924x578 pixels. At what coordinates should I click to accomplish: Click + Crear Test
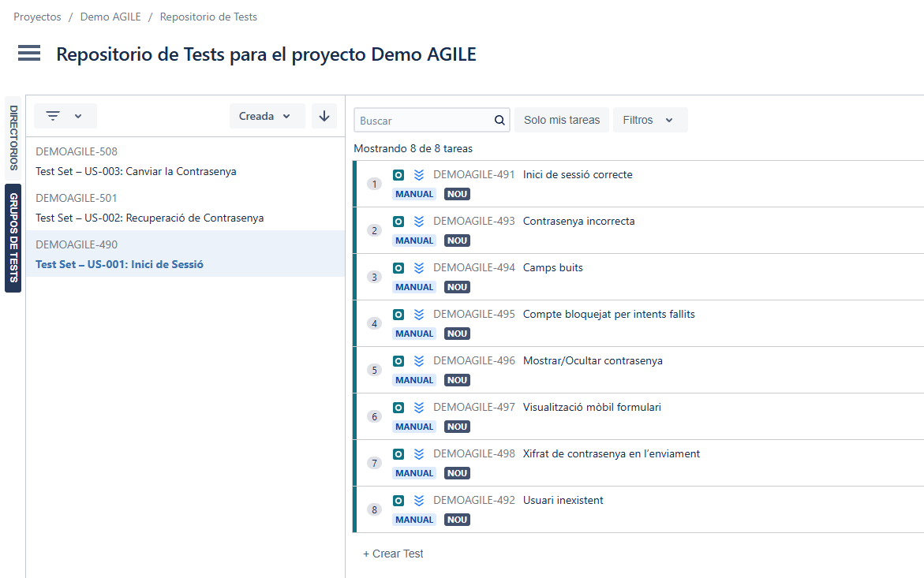393,554
